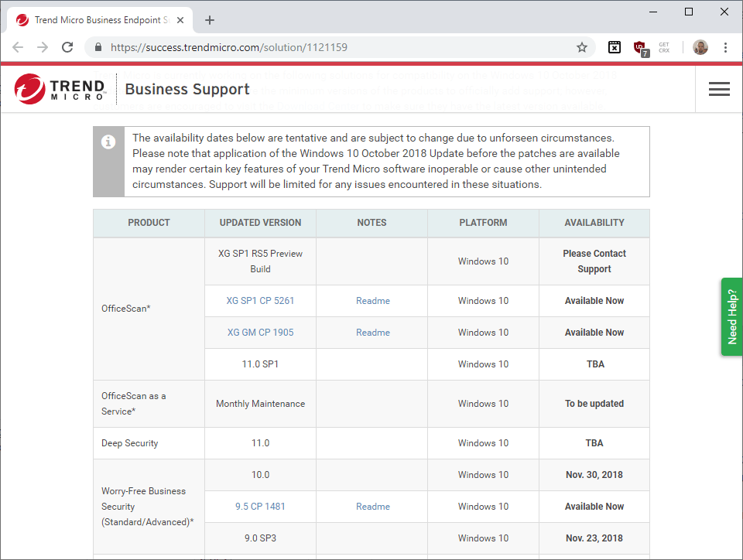Click the green Need Help? button
This screenshot has width=743, height=560.
[x=731, y=316]
